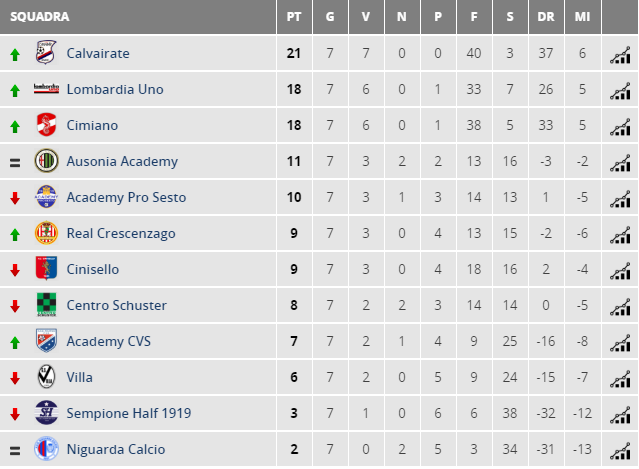Click Academy Pro Sesto's chart icon
This screenshot has width=639, height=469.
[620, 199]
